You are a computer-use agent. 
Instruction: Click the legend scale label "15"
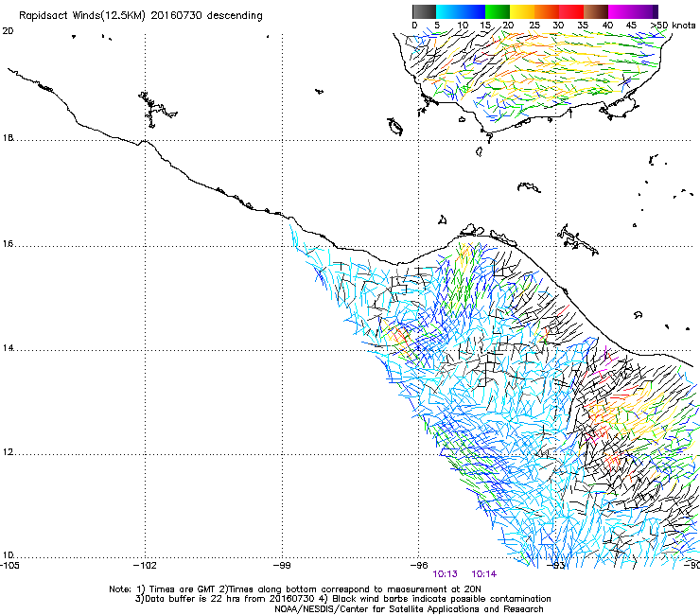point(485,25)
